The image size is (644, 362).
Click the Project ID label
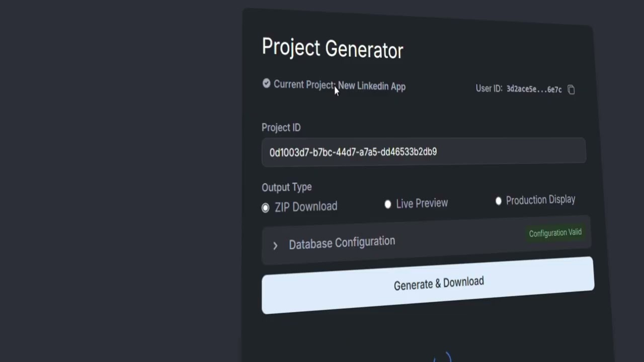[x=281, y=128]
